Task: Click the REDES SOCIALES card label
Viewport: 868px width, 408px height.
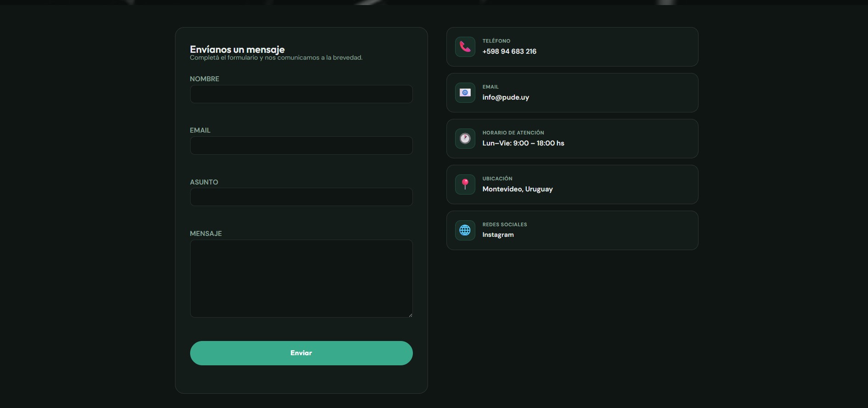Action: pyautogui.click(x=505, y=224)
